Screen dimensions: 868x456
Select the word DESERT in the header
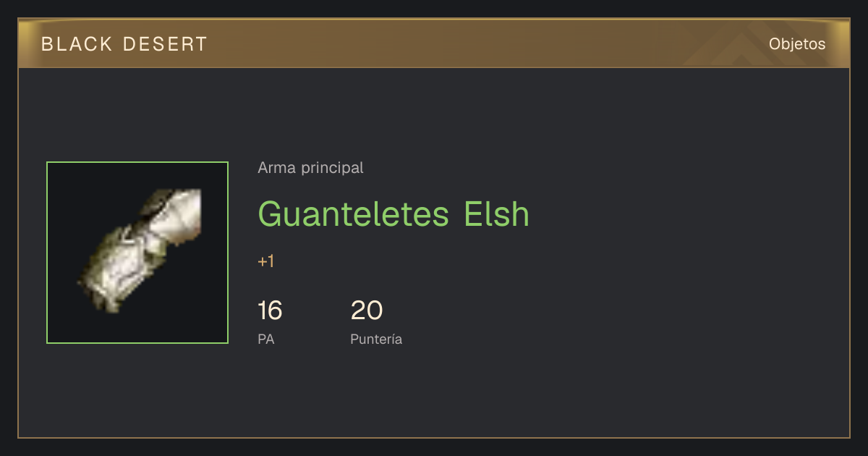click(x=165, y=44)
